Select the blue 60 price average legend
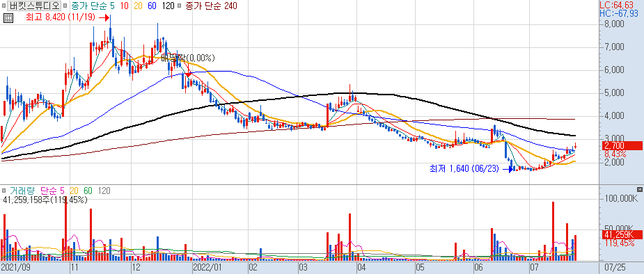Screen dimensions: 644x274 point(152,6)
